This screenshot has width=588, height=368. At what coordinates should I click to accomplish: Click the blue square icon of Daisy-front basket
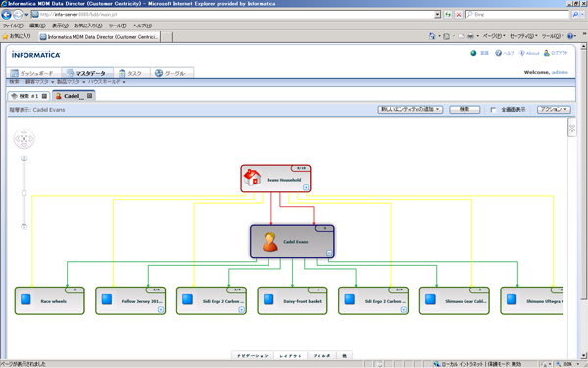pos(269,299)
